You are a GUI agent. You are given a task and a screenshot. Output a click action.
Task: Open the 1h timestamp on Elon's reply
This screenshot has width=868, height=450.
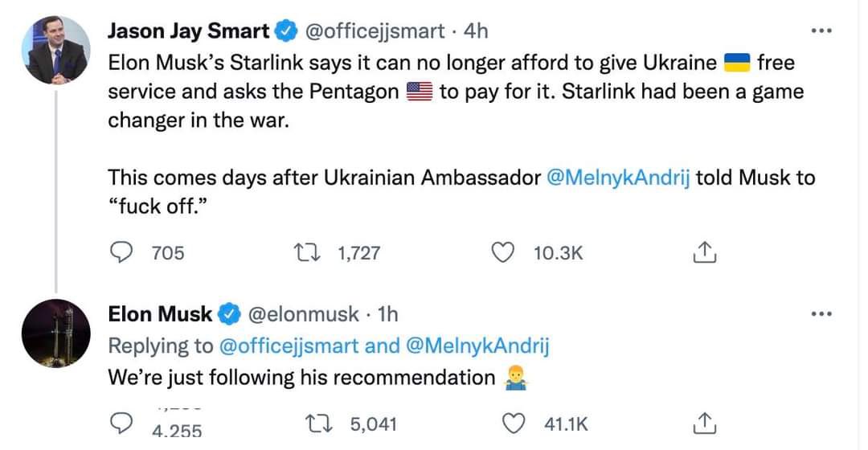[387, 314]
